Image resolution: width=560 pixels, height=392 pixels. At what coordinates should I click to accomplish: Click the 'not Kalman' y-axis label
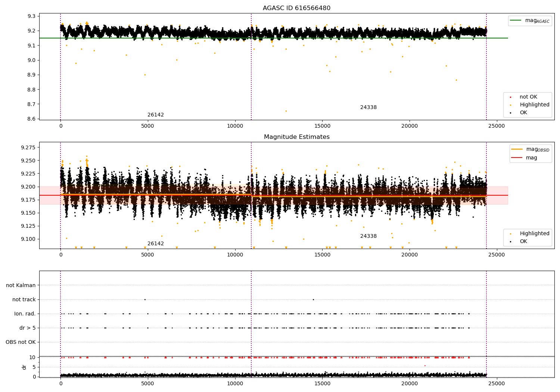coord(21,286)
